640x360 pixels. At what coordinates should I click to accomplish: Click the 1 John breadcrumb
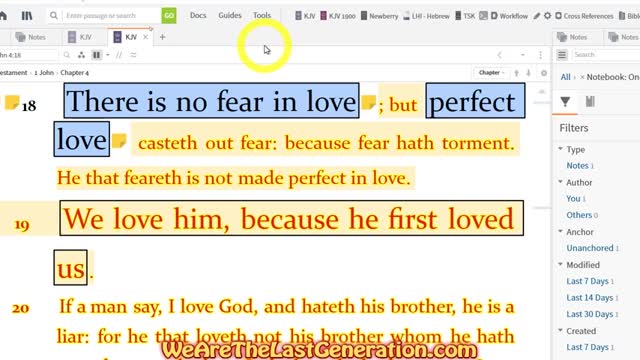click(44, 73)
